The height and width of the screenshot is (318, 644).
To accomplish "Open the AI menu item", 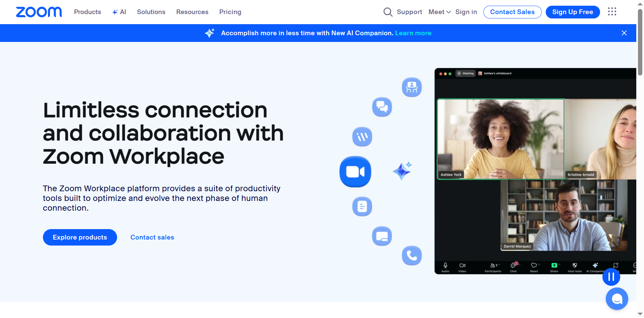I will point(119,12).
